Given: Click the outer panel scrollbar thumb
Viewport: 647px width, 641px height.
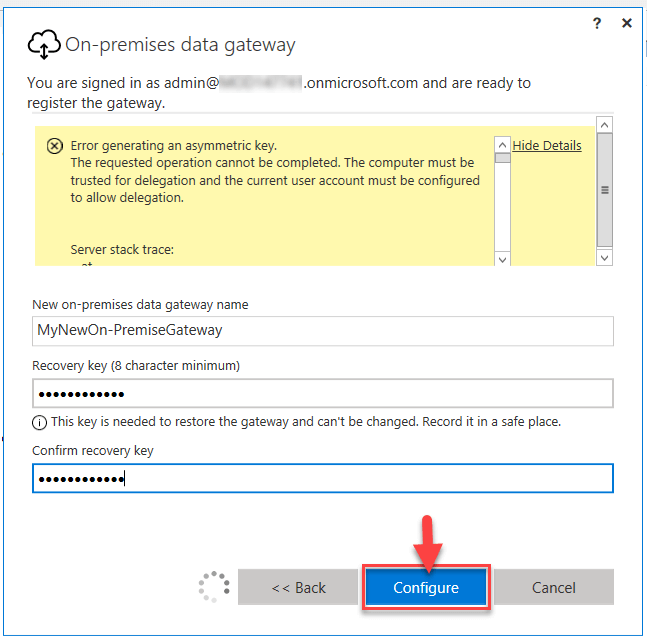Looking at the screenshot, I should pyautogui.click(x=604, y=190).
